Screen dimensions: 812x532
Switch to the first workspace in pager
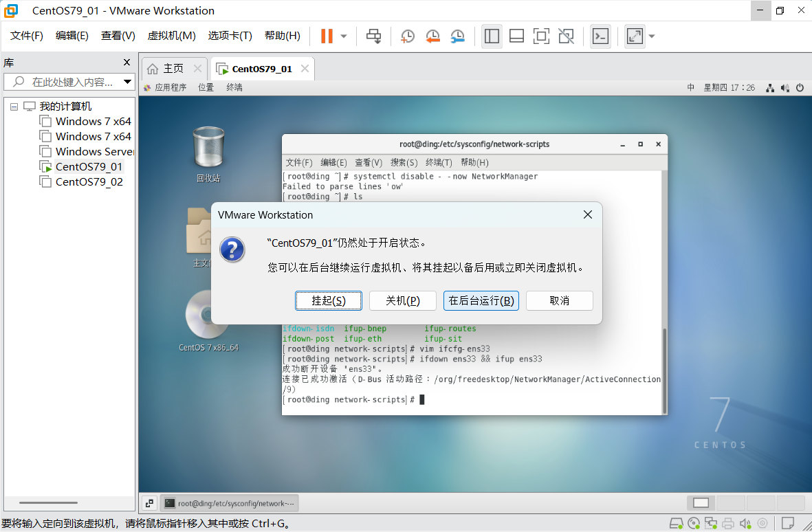click(701, 503)
